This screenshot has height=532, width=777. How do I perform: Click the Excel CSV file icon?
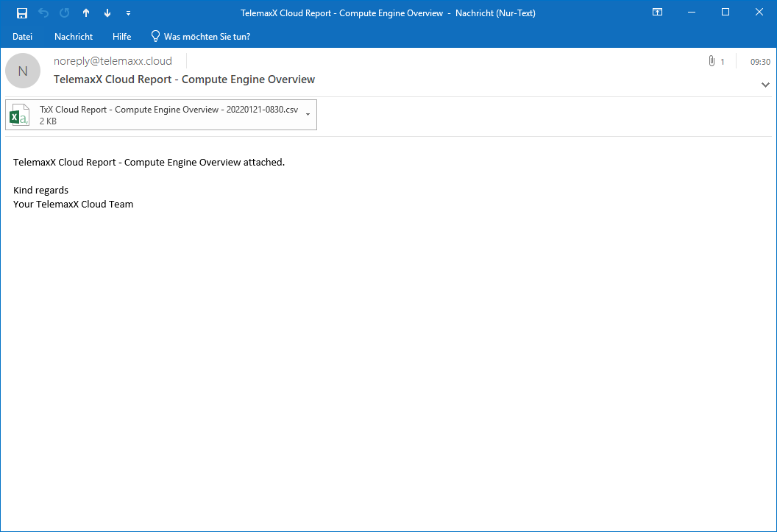pos(20,115)
